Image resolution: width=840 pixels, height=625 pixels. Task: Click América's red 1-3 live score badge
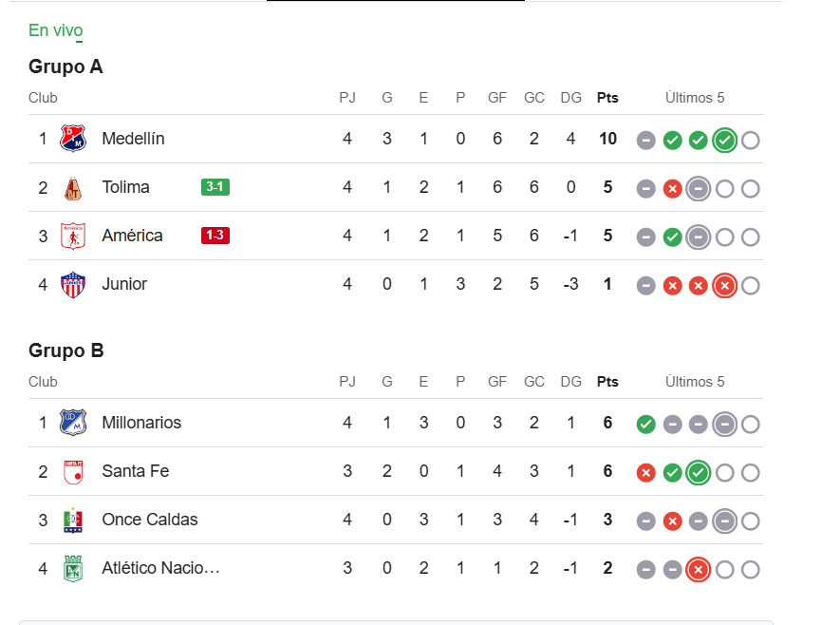pyautogui.click(x=215, y=236)
